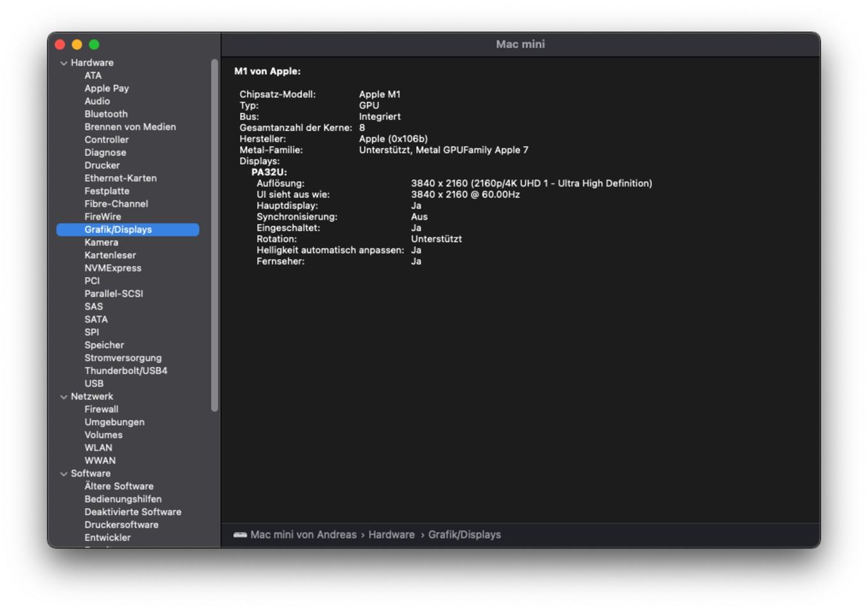Click the 'Apple M1' chipset value
868x611 pixels.
click(x=380, y=94)
